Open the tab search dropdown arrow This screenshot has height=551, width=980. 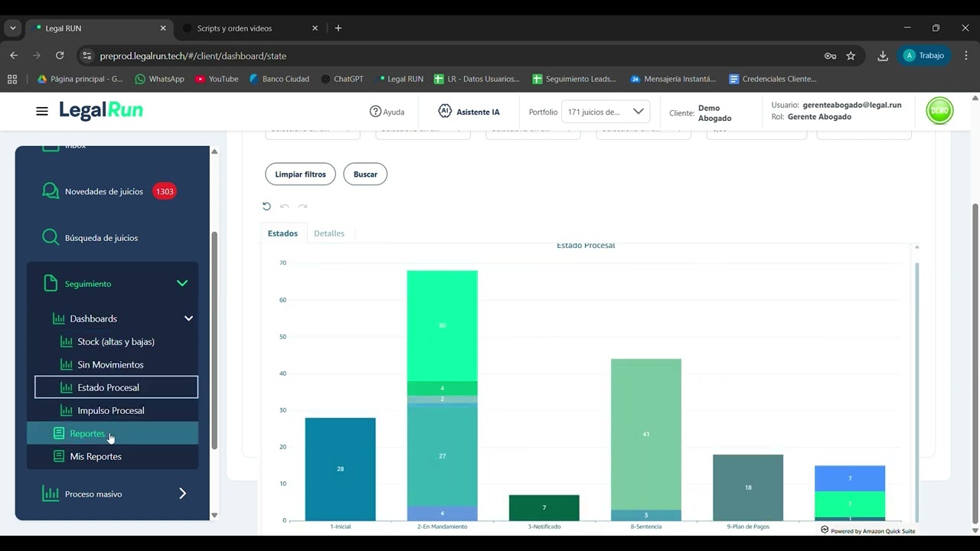coord(12,28)
